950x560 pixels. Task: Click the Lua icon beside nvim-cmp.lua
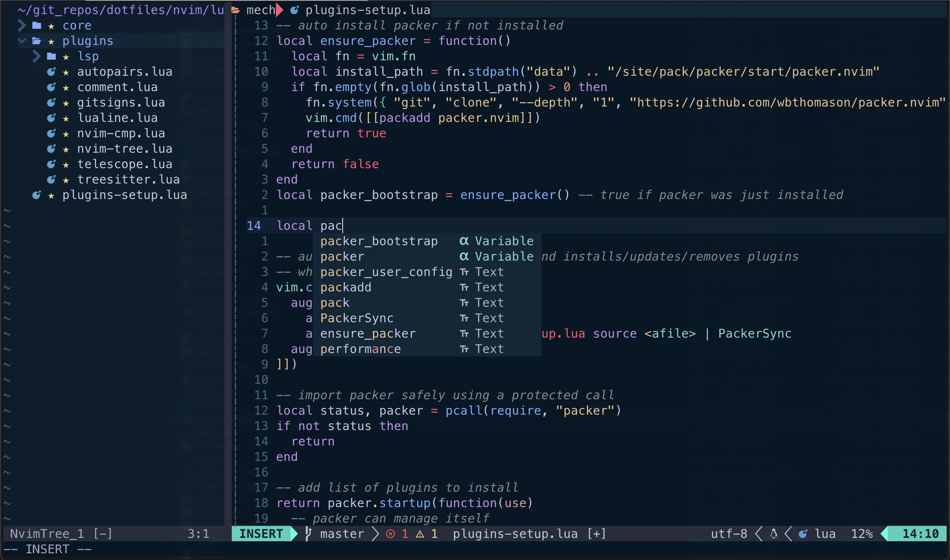[51, 133]
